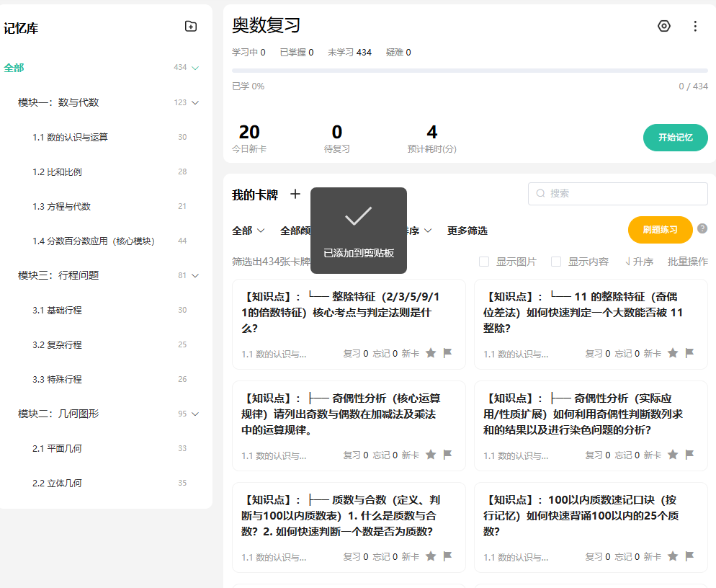Click the 已掌握 0 status filter
This screenshot has width=716, height=588.
pyautogui.click(x=297, y=53)
